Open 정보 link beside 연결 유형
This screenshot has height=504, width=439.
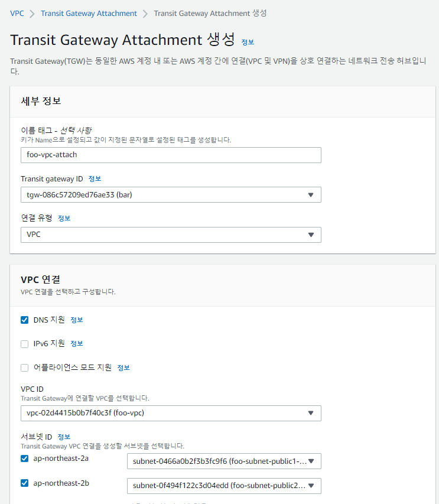pos(64,218)
